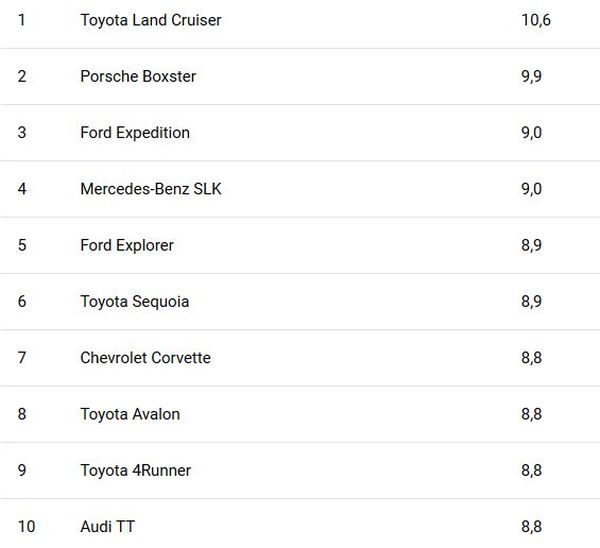Click rank number 1 in the list

(22, 20)
